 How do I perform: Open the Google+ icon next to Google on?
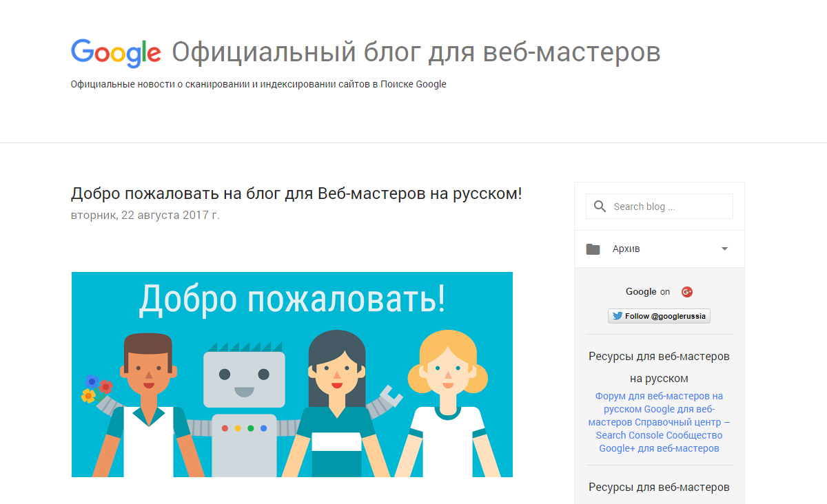[x=686, y=292]
